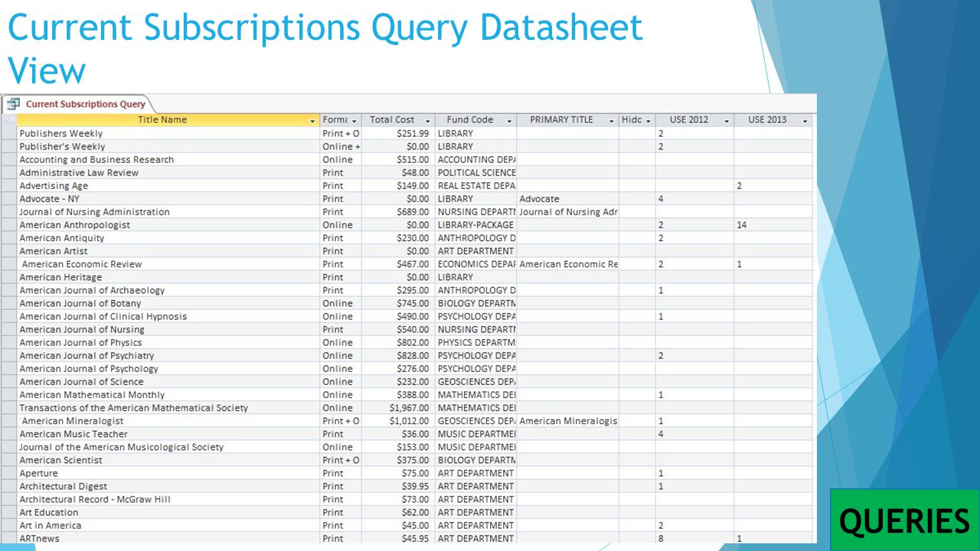Click 'Journal of the American Musicological Society' cell
Screen dimensions: 980x551
pos(168,447)
